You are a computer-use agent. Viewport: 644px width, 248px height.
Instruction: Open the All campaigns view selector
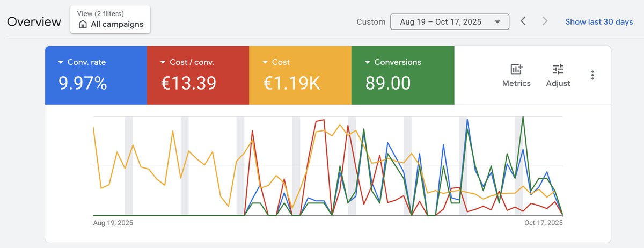111,20
